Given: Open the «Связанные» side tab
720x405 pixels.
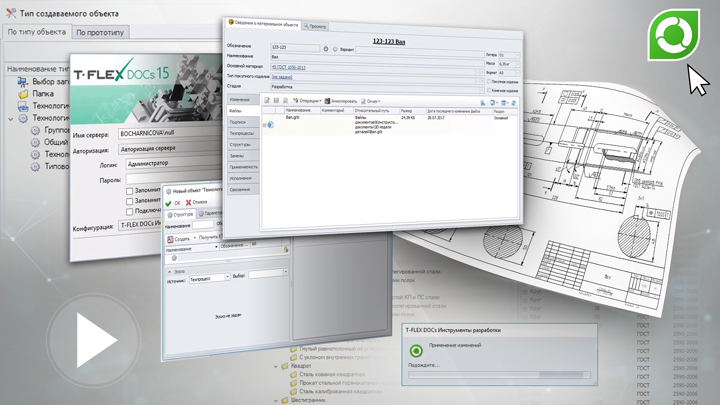Looking at the screenshot, I should (x=243, y=189).
